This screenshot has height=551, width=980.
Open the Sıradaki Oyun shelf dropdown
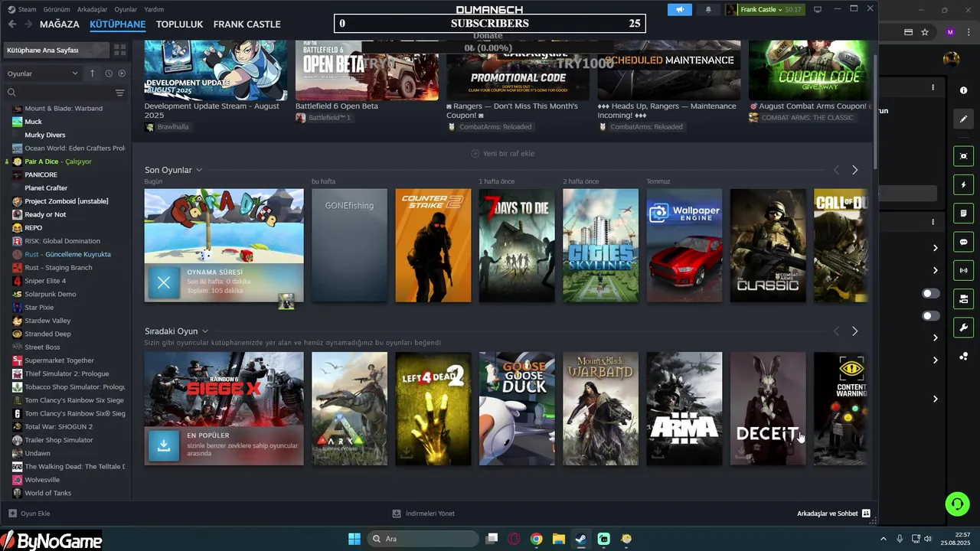205,331
